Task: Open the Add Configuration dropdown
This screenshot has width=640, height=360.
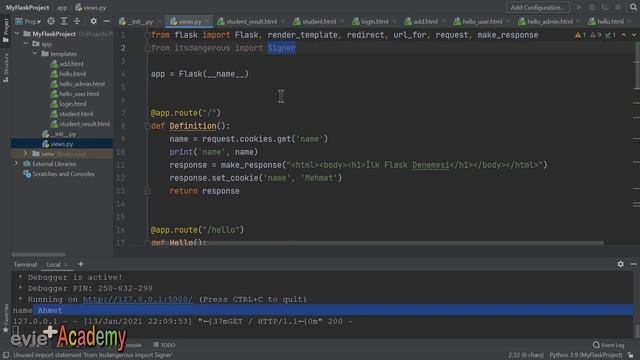Action: (537, 7)
